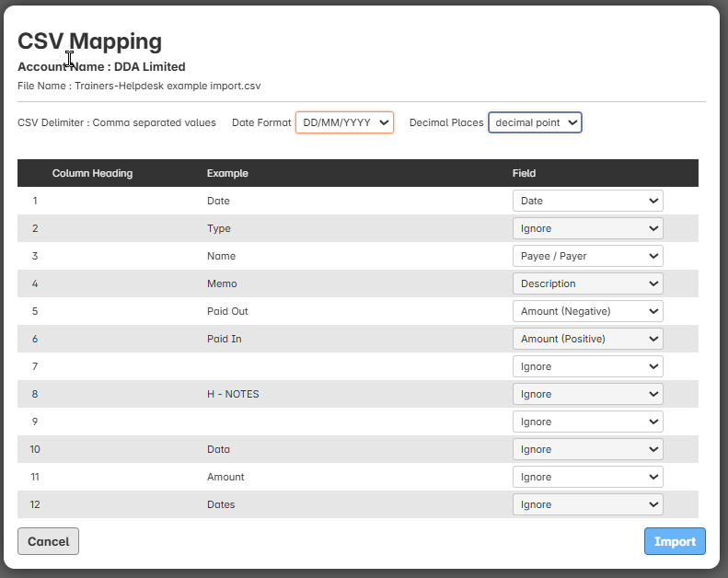The width and height of the screenshot is (728, 578).
Task: Click column number 12
Action: (x=35, y=504)
